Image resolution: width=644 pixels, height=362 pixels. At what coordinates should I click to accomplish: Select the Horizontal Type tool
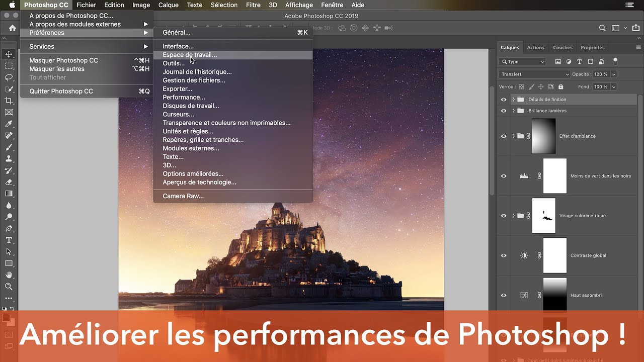point(9,240)
